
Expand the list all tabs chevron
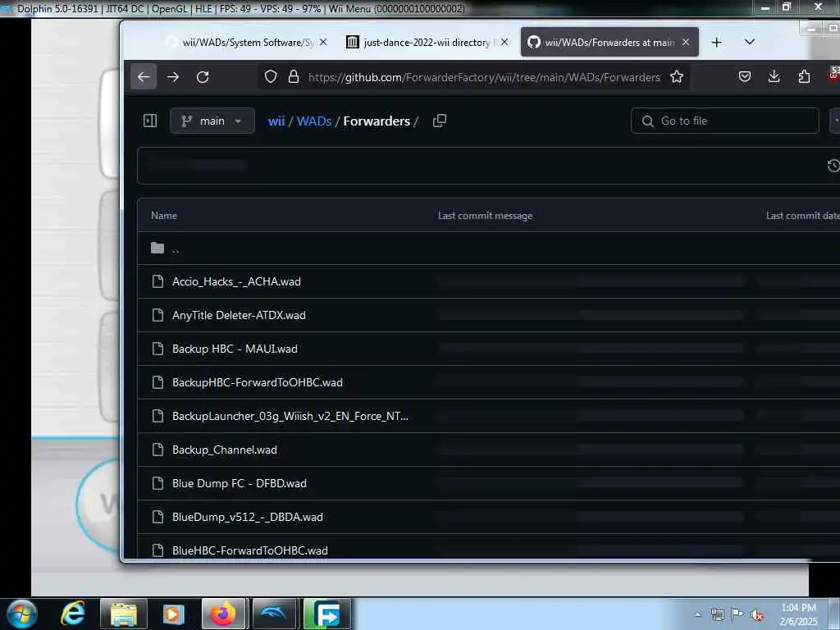[x=750, y=42]
